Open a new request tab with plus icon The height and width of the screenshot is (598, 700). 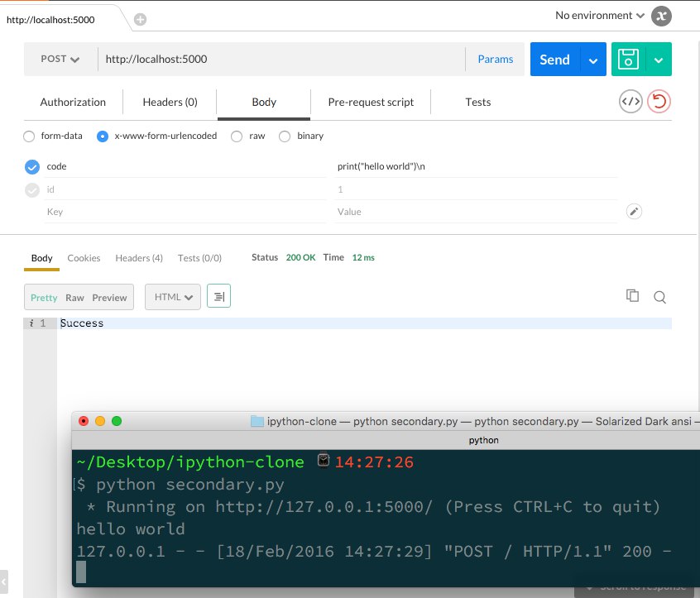click(140, 20)
